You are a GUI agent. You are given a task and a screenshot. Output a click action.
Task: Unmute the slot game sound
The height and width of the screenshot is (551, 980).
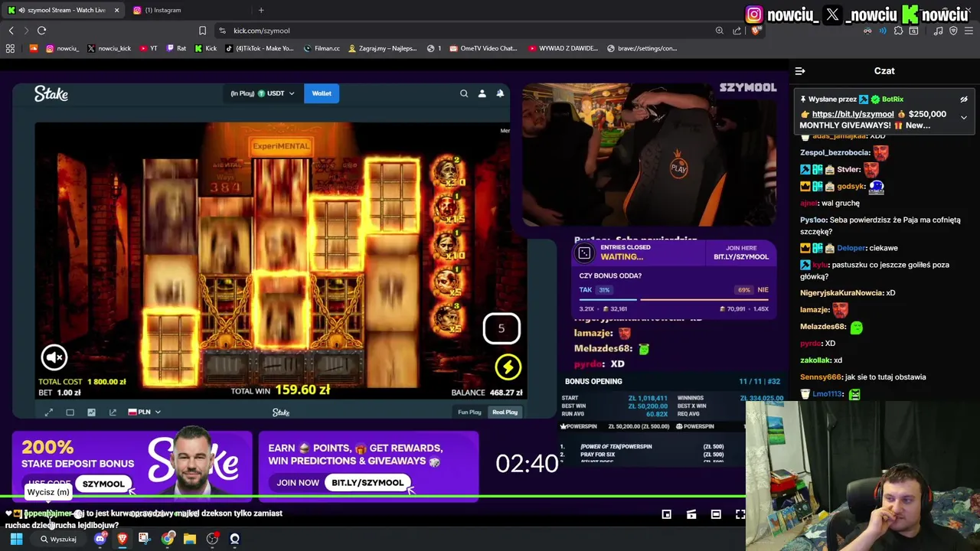pyautogui.click(x=54, y=357)
